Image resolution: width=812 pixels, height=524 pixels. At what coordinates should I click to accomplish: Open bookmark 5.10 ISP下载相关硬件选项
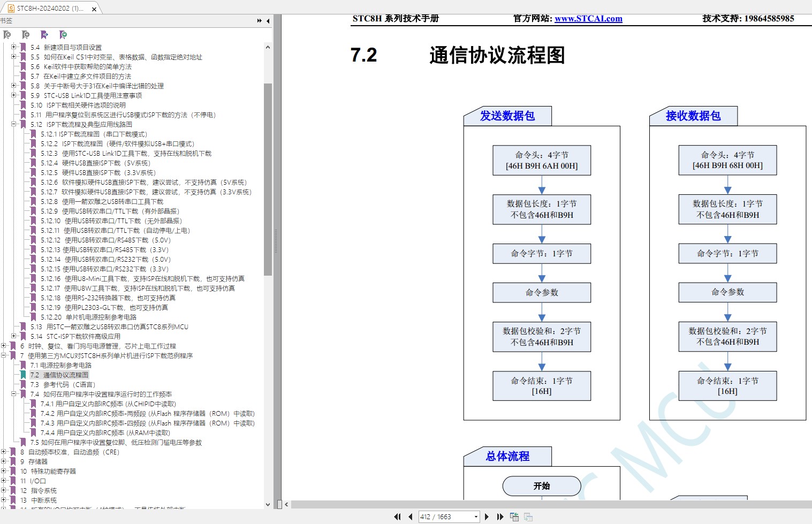(78, 105)
